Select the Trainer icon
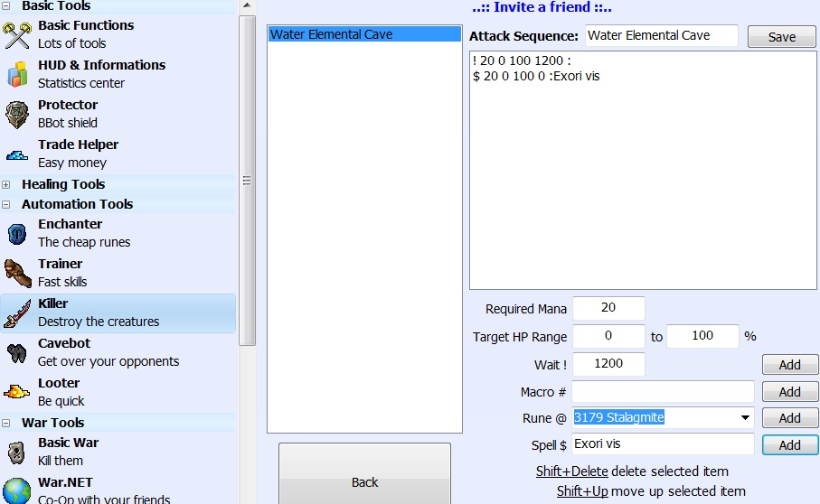The width and height of the screenshot is (820, 504). (17, 273)
